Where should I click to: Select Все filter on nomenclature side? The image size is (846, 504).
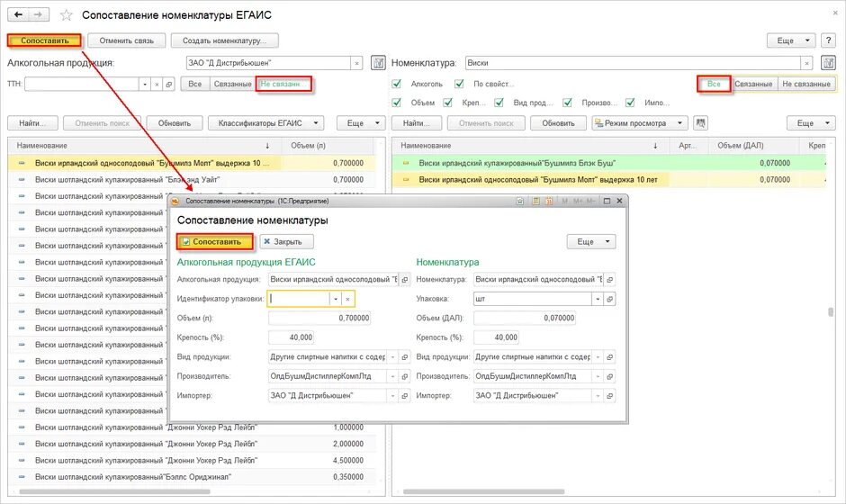click(x=714, y=85)
